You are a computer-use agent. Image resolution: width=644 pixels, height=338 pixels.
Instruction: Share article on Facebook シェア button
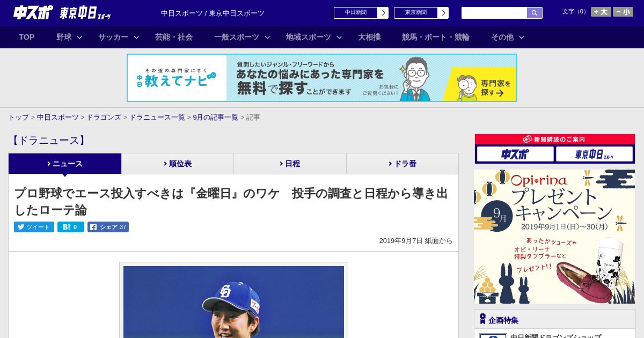click(108, 227)
